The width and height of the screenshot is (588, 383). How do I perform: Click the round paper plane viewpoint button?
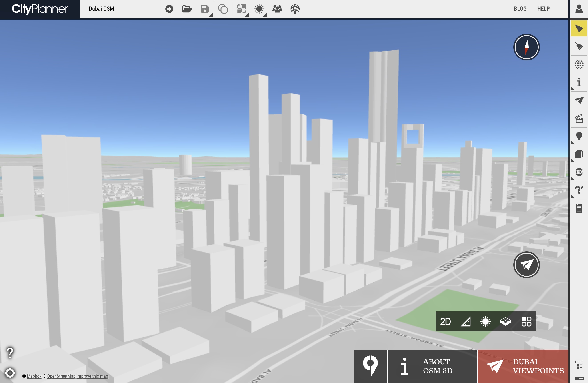click(526, 265)
